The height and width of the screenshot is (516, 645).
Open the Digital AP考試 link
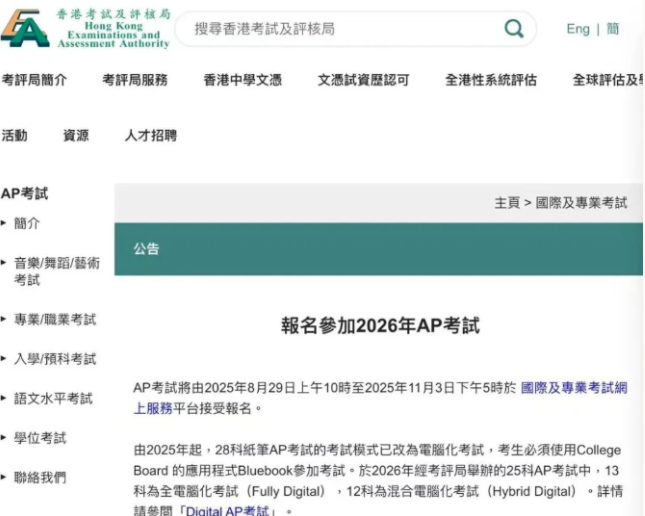tap(230, 511)
